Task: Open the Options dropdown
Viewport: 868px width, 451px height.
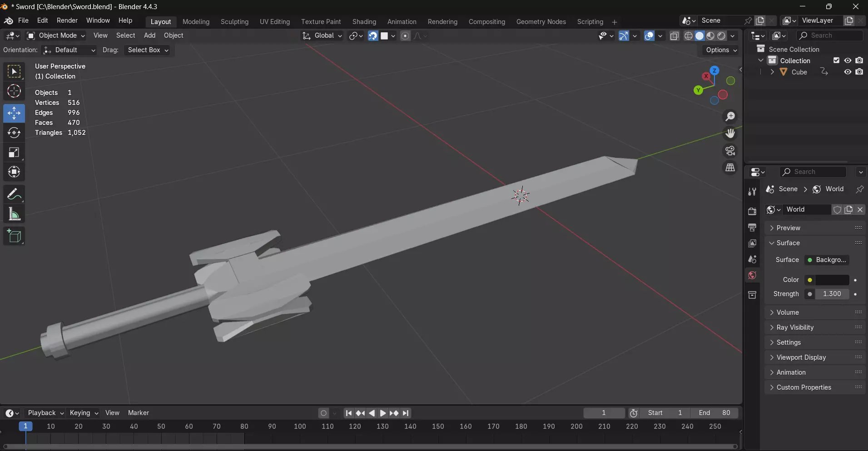Action: coord(721,50)
